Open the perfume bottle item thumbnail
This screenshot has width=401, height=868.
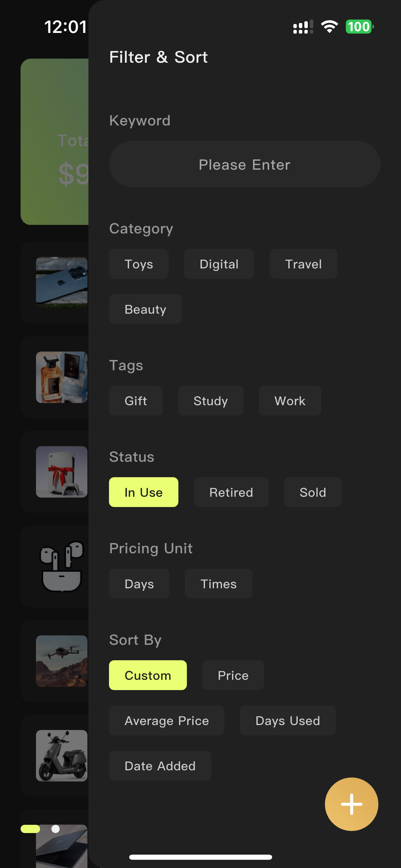click(62, 377)
